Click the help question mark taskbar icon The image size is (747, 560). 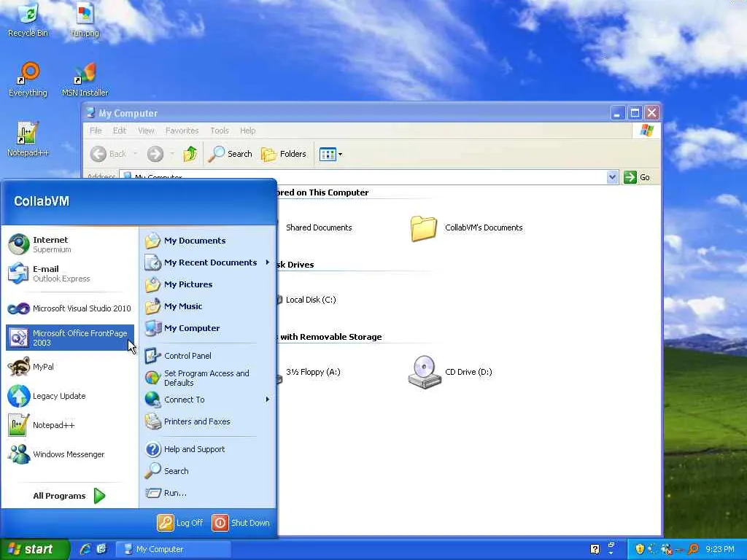(595, 549)
